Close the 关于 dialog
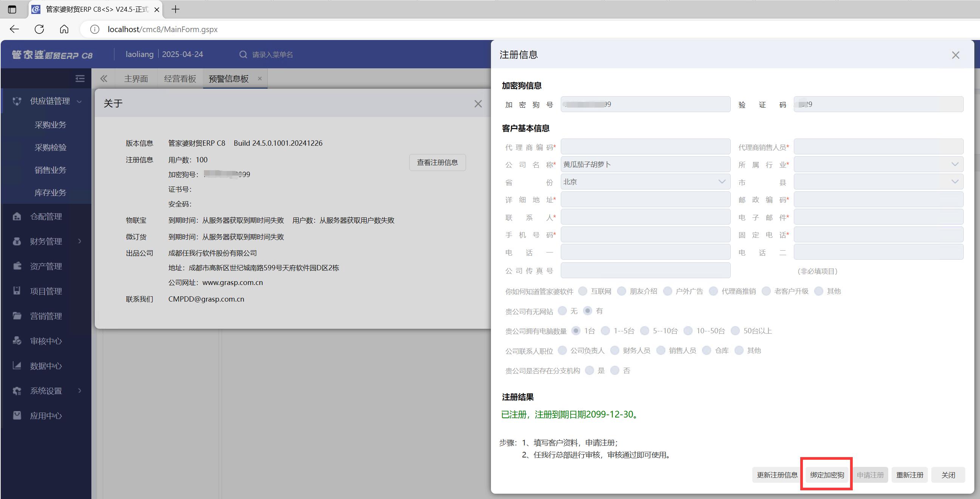Viewport: 980px width, 499px height. point(478,104)
